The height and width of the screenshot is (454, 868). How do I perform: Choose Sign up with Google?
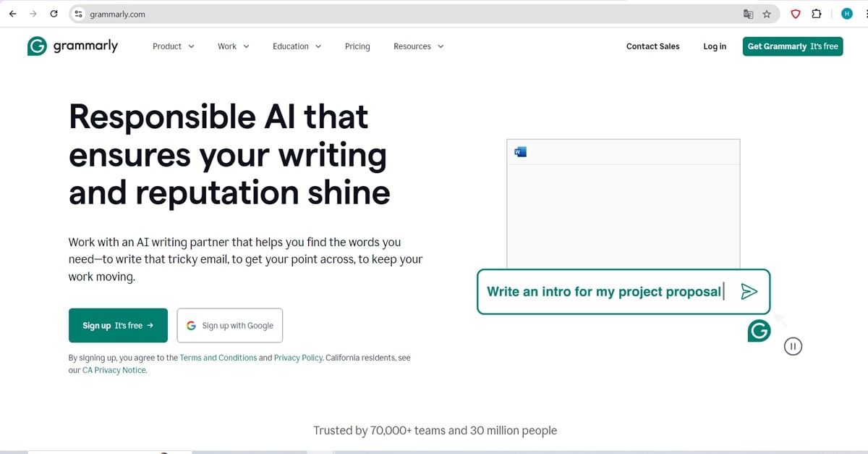coord(230,326)
